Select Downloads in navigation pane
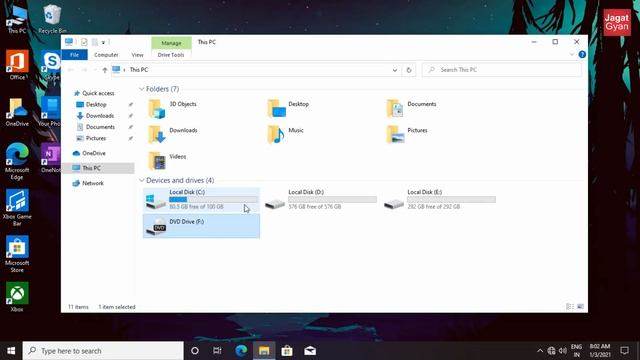The height and width of the screenshot is (360, 640). [x=100, y=116]
